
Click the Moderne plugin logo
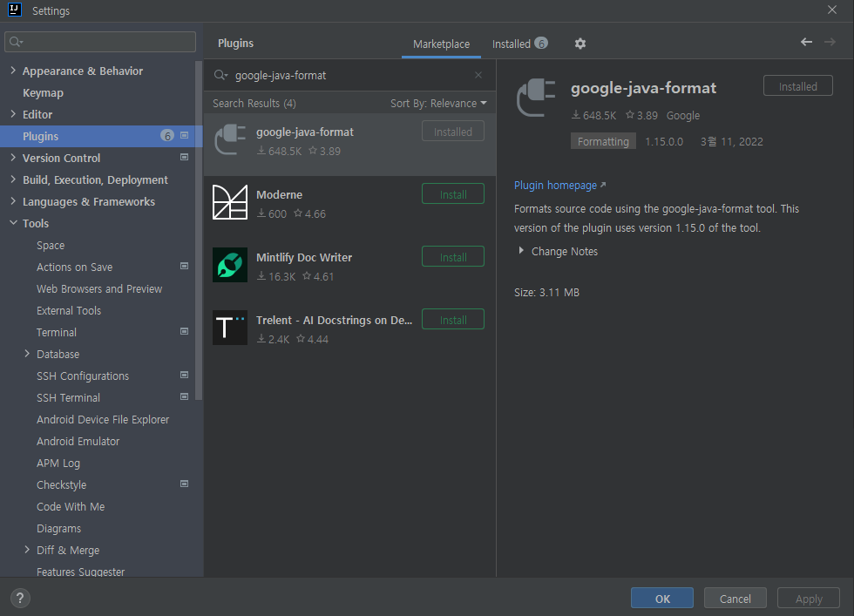click(x=230, y=202)
